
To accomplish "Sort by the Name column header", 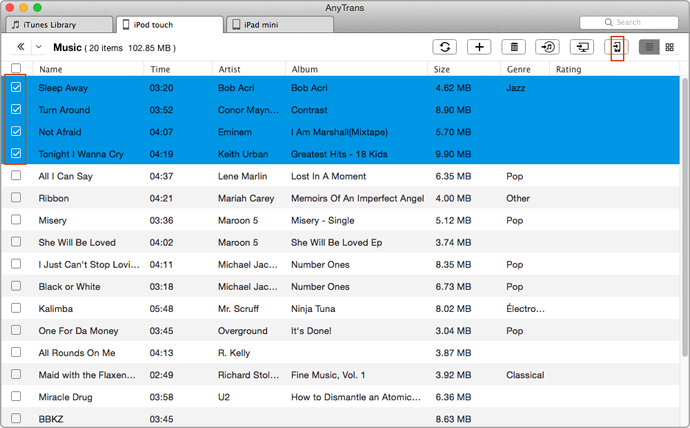I will click(x=51, y=69).
